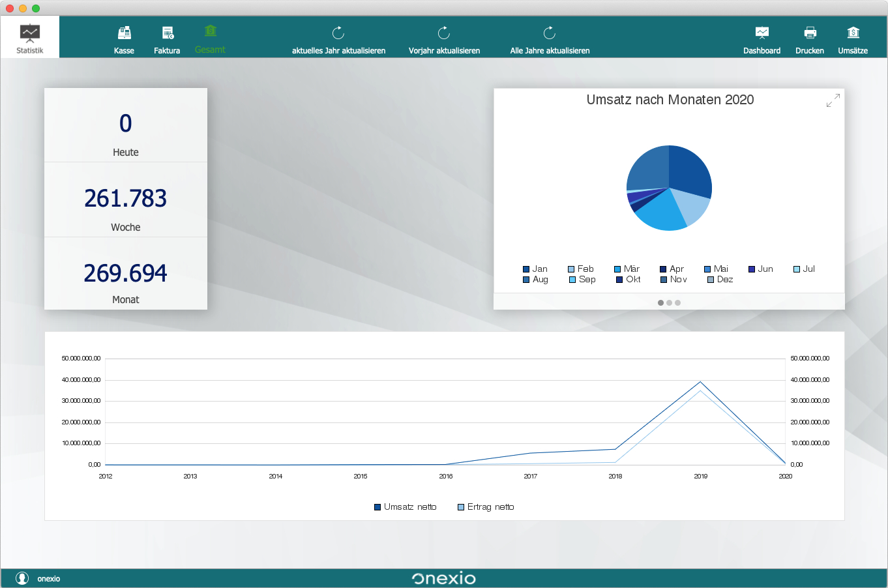Screen dimensions: 888x588
Task: Click the Mär legend color swatch
Action: (x=617, y=269)
